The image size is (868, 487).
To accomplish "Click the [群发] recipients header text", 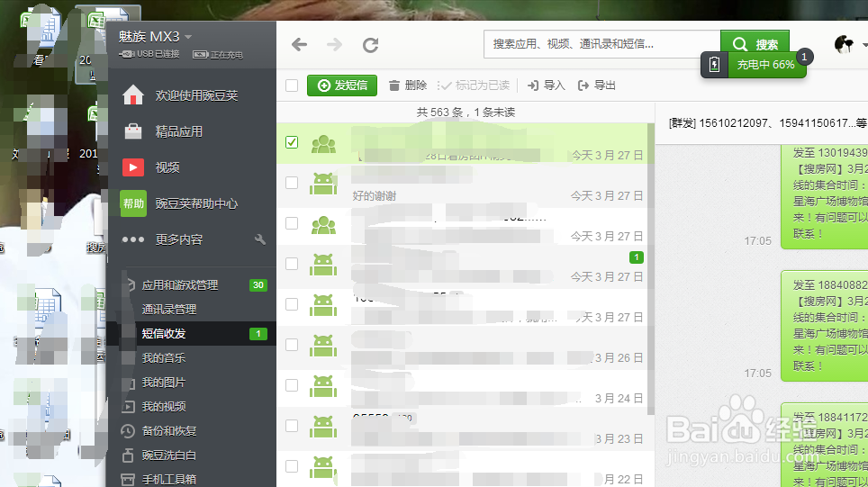I will (767, 122).
